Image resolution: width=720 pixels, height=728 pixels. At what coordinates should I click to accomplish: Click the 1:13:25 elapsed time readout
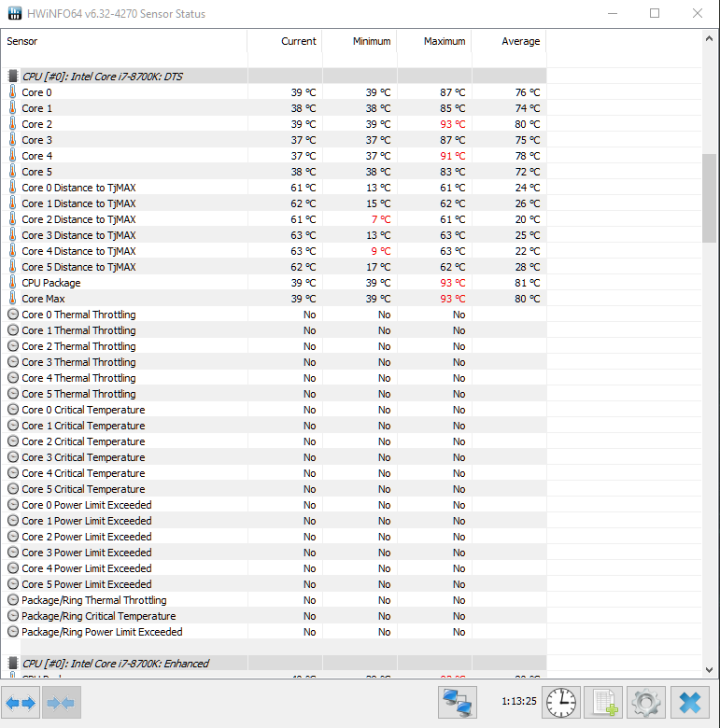pyautogui.click(x=519, y=701)
